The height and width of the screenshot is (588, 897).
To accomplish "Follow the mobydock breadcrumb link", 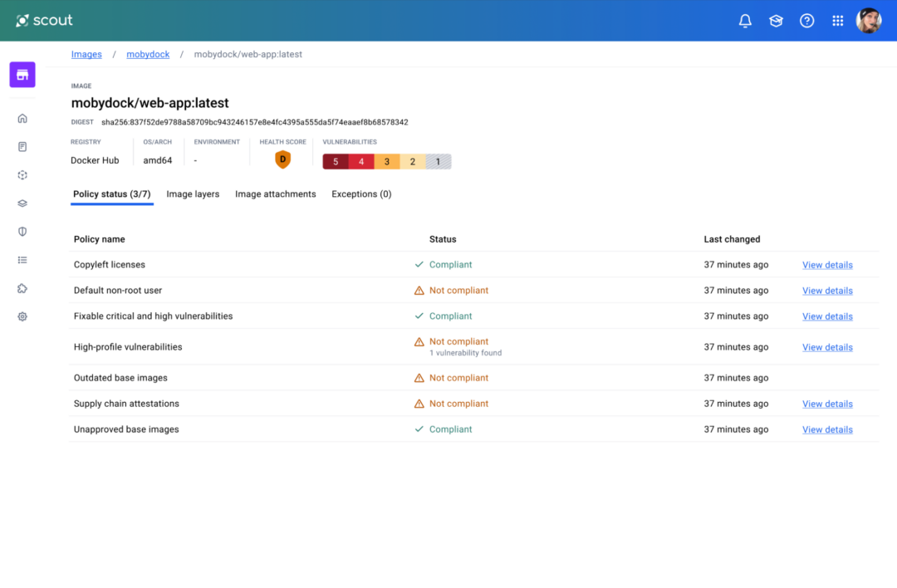I will [x=148, y=54].
